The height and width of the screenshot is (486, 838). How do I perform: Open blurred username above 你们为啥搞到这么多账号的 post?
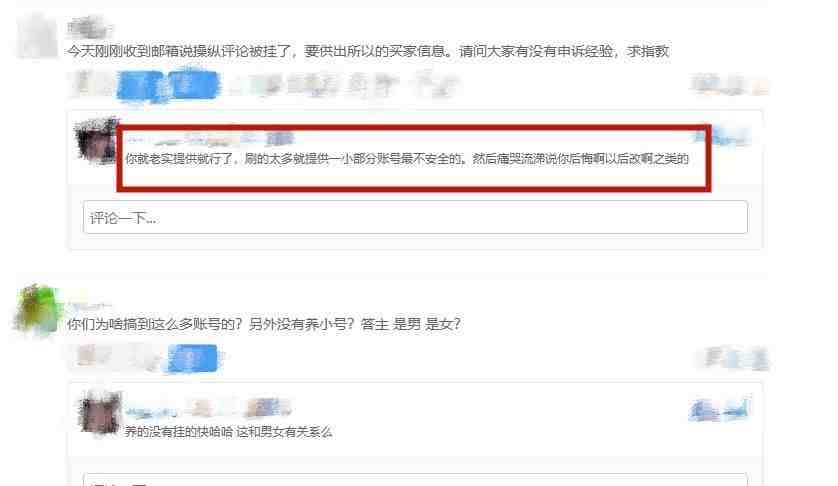89,306
